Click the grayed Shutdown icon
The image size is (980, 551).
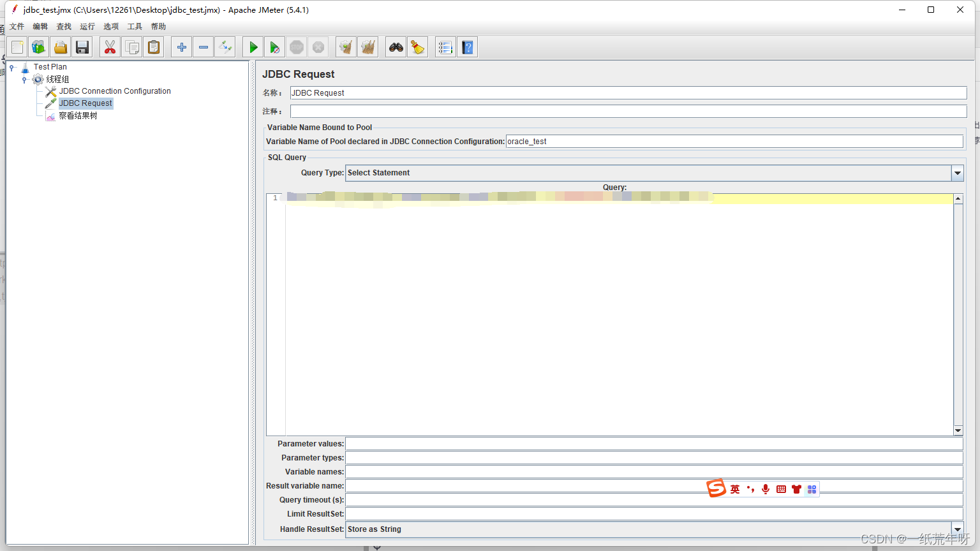[x=318, y=47]
